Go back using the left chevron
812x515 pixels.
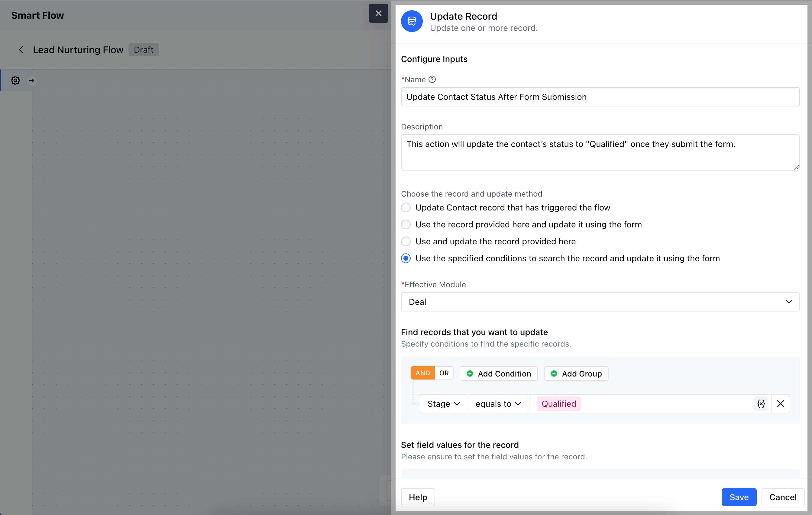[21, 50]
